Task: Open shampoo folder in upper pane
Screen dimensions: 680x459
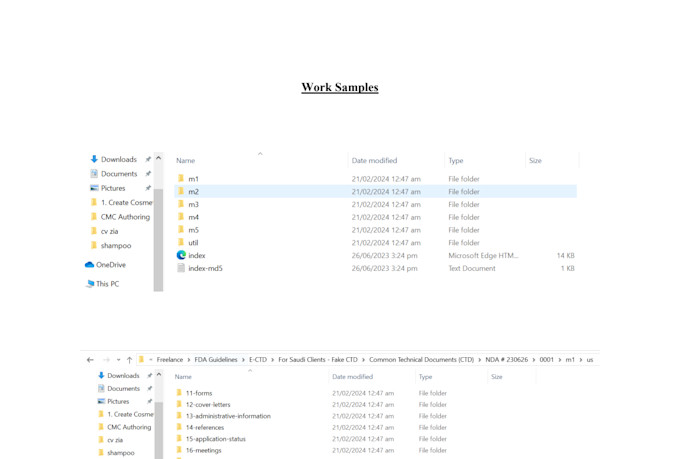Action: [x=116, y=246]
